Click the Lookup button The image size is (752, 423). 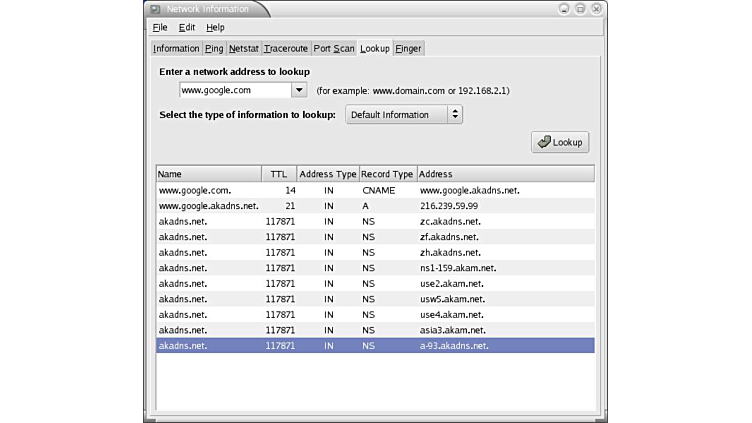click(x=560, y=142)
